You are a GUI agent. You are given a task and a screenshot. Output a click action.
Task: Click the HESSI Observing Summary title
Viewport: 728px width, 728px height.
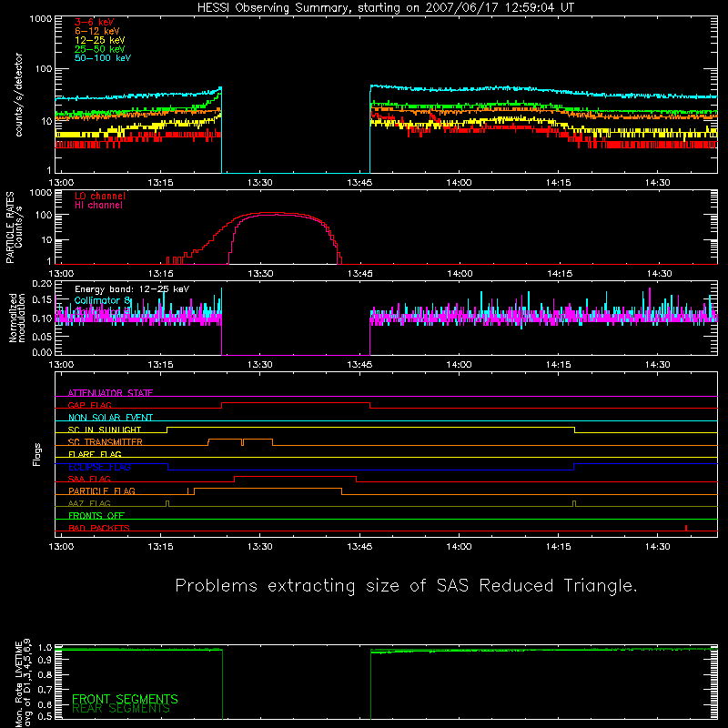[x=385, y=7]
